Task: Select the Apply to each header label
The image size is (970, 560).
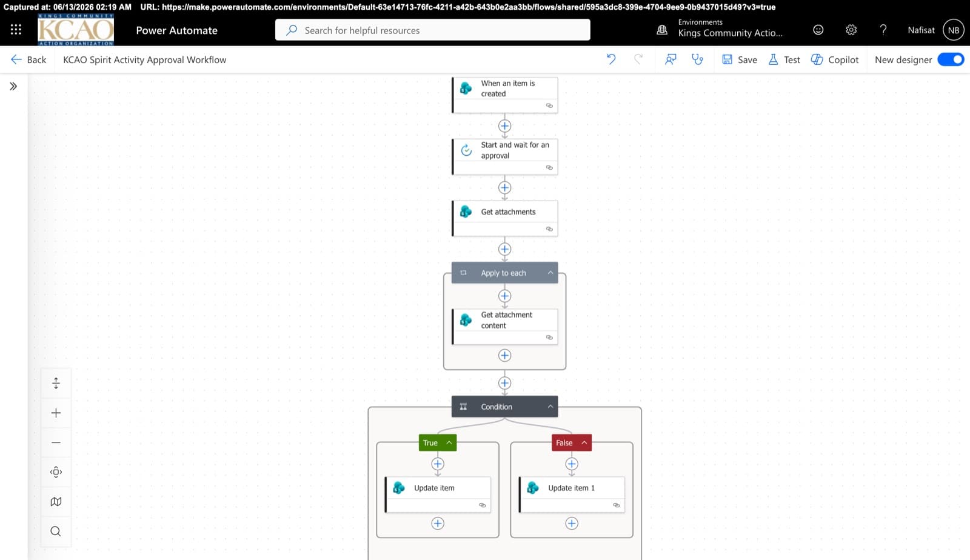Action: 503,273
